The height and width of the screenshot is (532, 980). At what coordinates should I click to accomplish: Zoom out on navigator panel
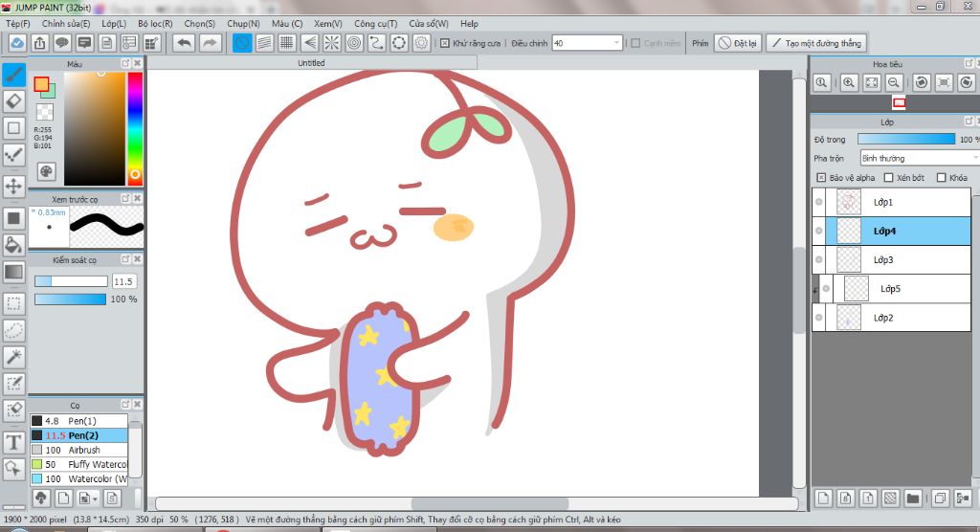[894, 82]
